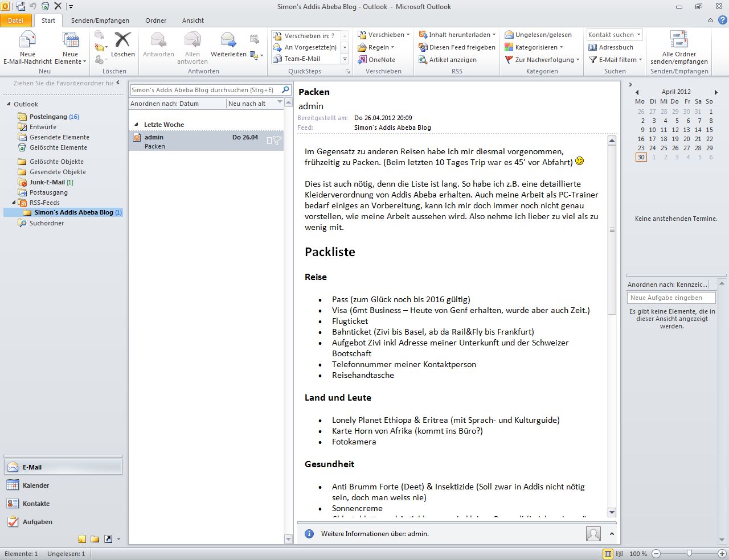Toggle follow-up flag on admin message
The height and width of the screenshot is (560, 729).
click(x=277, y=141)
